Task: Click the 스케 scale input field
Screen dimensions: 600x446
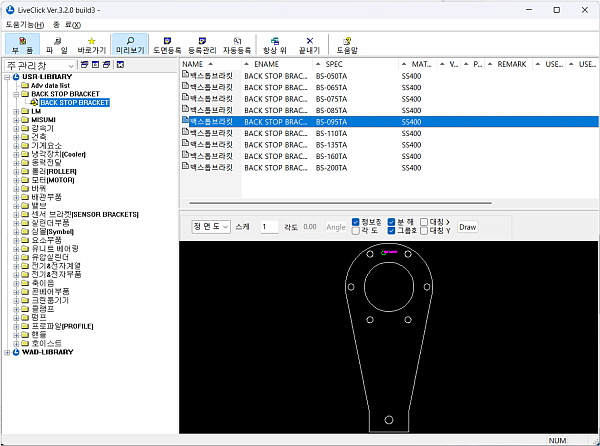Action: 269,227
